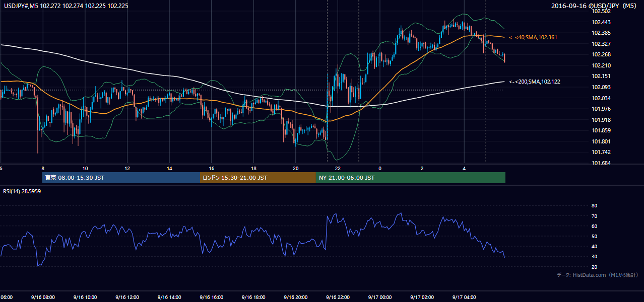The height and width of the screenshot is (302, 644).
Task: Click price axis label 102.443
Action: click(x=601, y=22)
